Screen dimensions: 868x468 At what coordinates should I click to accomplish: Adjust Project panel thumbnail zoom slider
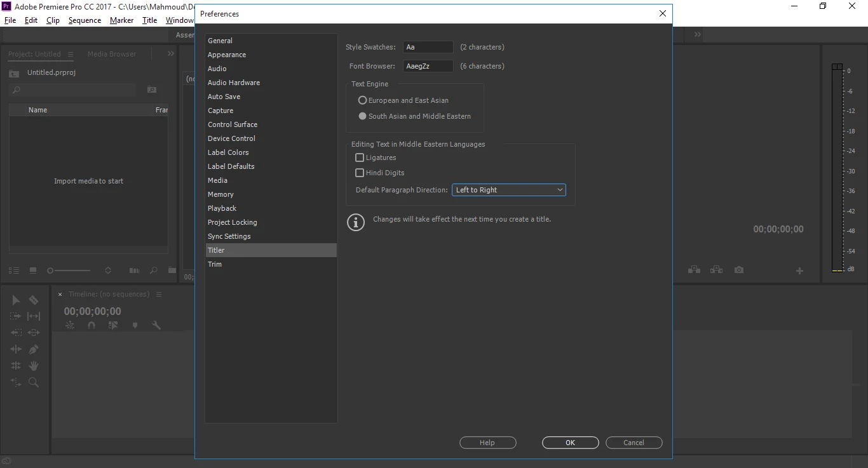click(69, 271)
